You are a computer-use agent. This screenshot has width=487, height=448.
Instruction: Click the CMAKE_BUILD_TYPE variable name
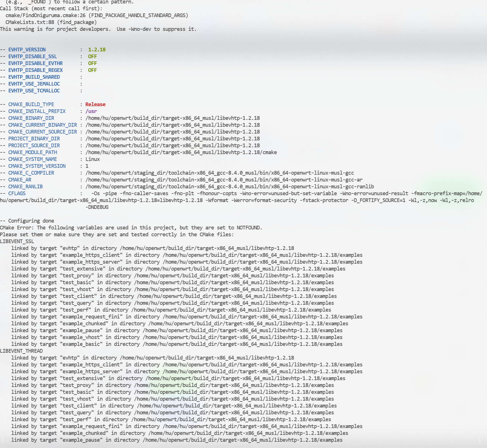pyautogui.click(x=31, y=104)
